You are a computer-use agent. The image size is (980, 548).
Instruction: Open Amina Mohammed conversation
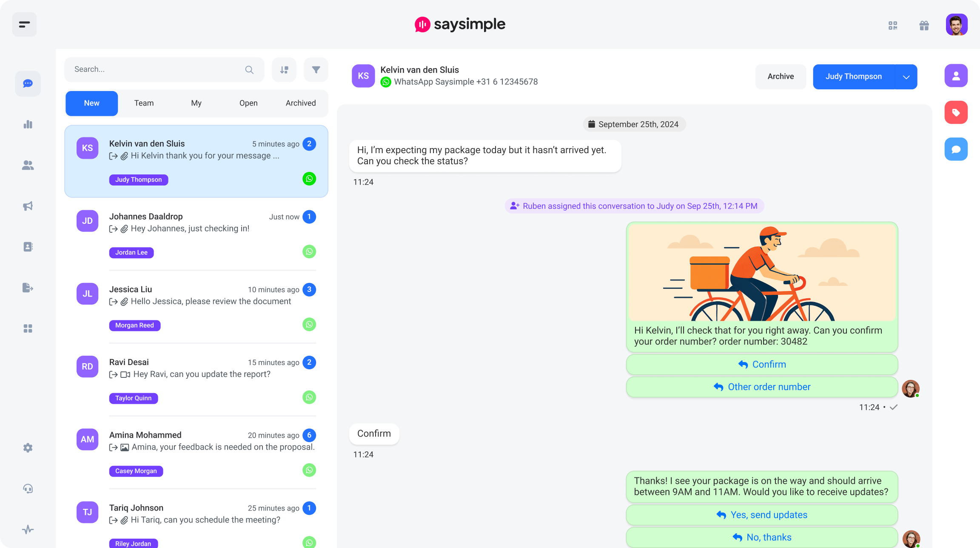tap(196, 453)
